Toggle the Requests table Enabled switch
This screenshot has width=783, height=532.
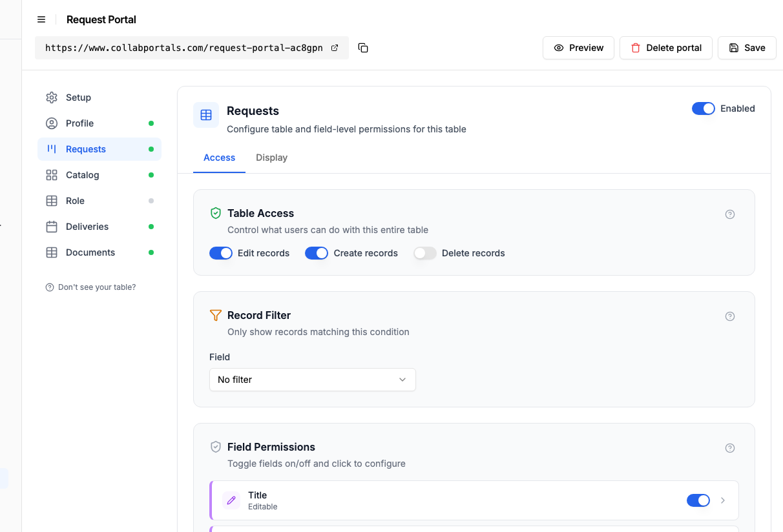704,108
